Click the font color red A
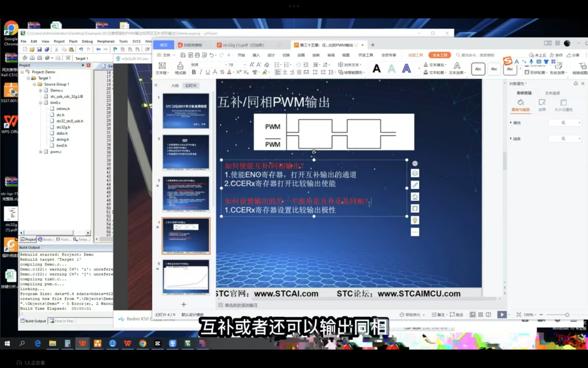The image size is (588, 368). click(x=229, y=72)
